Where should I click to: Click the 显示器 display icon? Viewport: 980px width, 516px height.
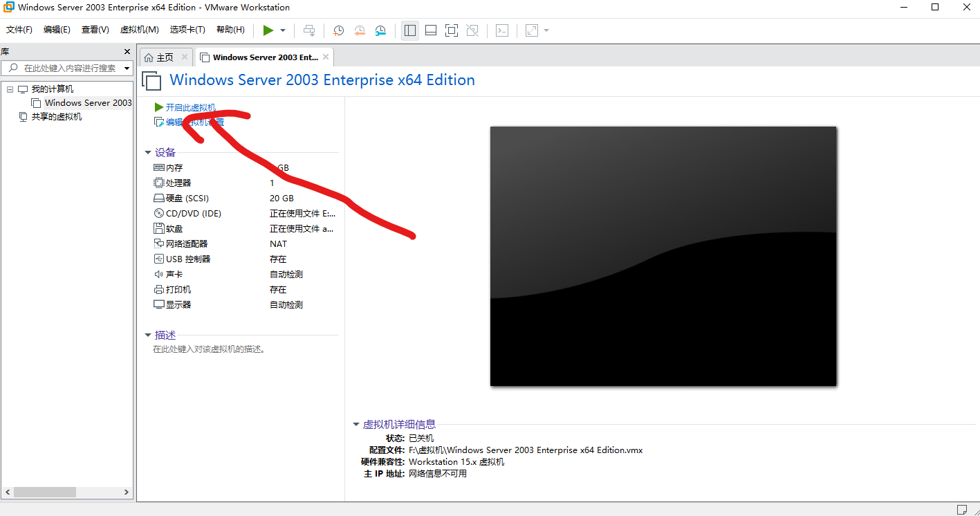[159, 305]
